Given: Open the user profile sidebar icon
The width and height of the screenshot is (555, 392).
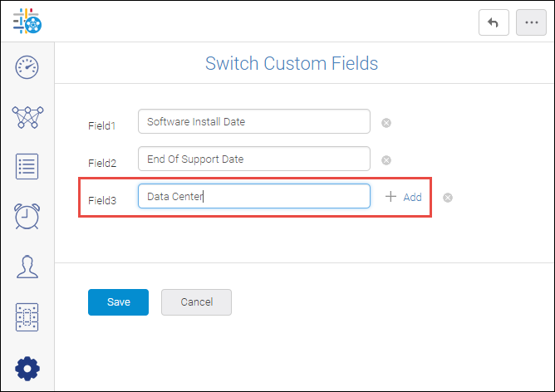Looking at the screenshot, I should point(27,267).
